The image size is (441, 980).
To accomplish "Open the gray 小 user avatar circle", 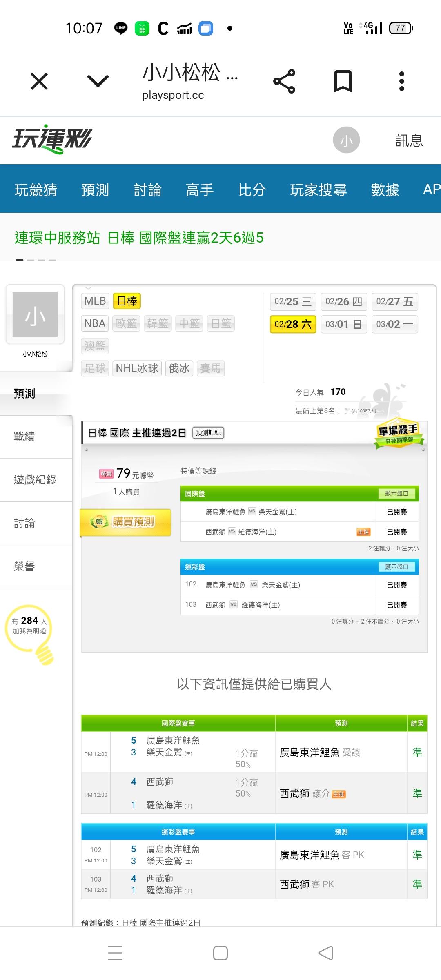I will [346, 140].
